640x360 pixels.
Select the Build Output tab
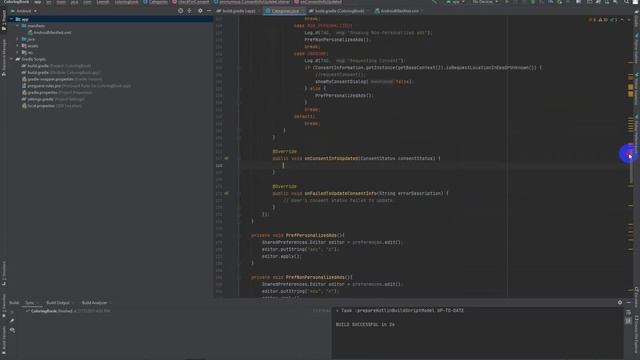58,303
